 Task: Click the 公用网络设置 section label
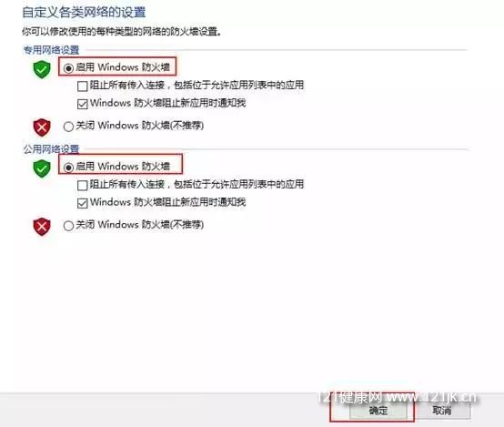pyautogui.click(x=52, y=149)
